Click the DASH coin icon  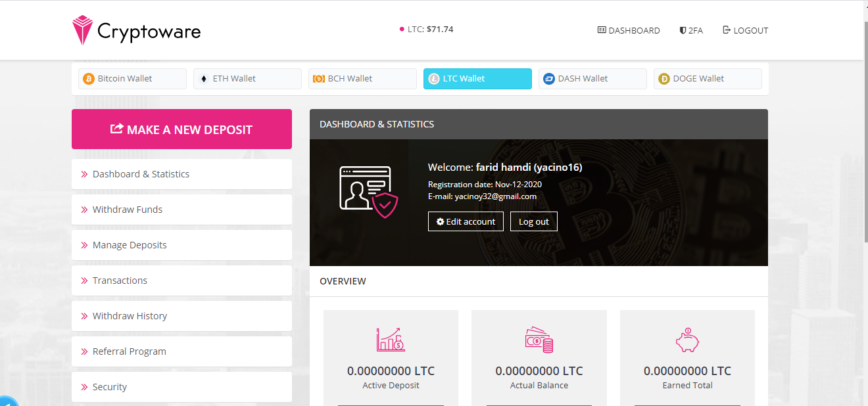549,79
